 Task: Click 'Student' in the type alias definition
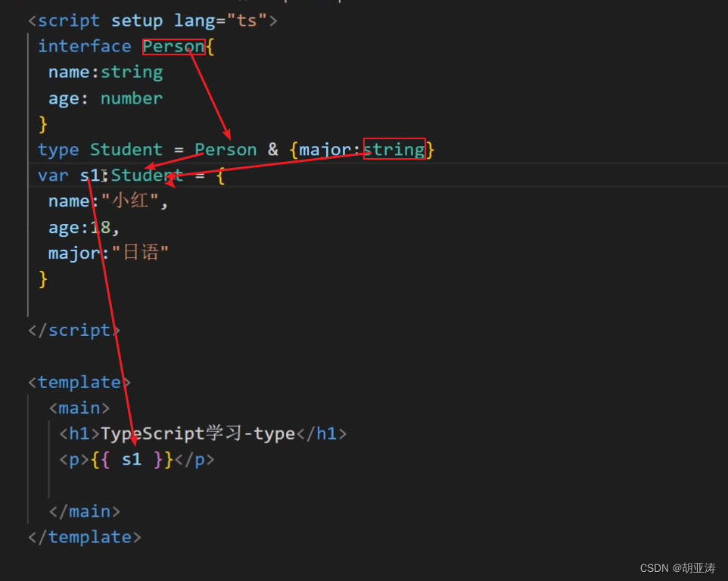(x=126, y=150)
